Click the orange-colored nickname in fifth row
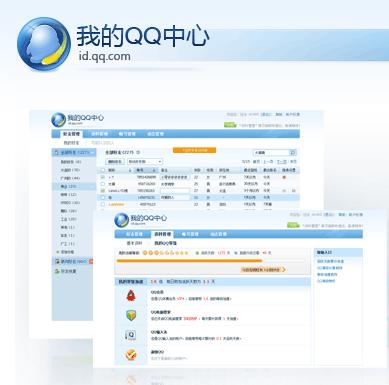The height and width of the screenshot is (385, 389). click(x=116, y=204)
